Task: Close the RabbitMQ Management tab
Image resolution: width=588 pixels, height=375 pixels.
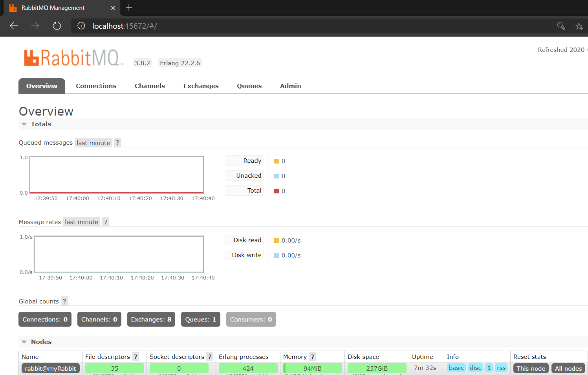Action: coord(113,8)
